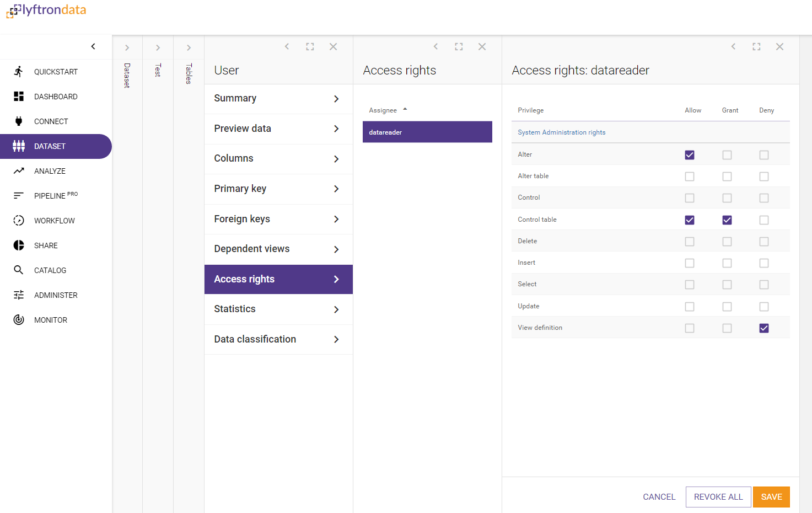Open Foreign keys section chevron

pyautogui.click(x=336, y=219)
